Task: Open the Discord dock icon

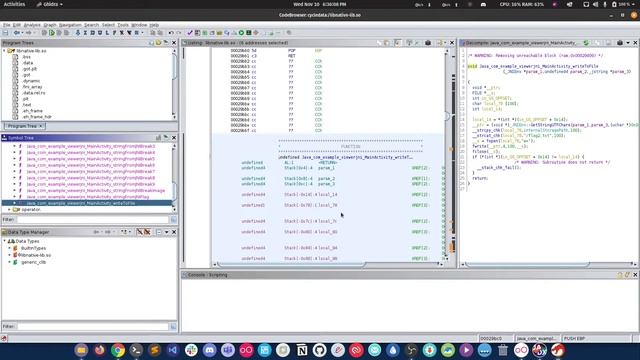Action: pyautogui.click(x=209, y=350)
